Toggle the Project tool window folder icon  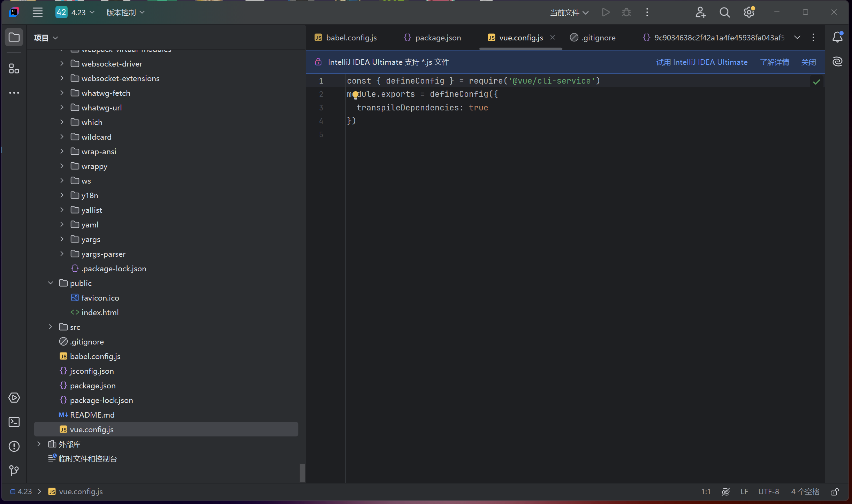click(x=14, y=37)
